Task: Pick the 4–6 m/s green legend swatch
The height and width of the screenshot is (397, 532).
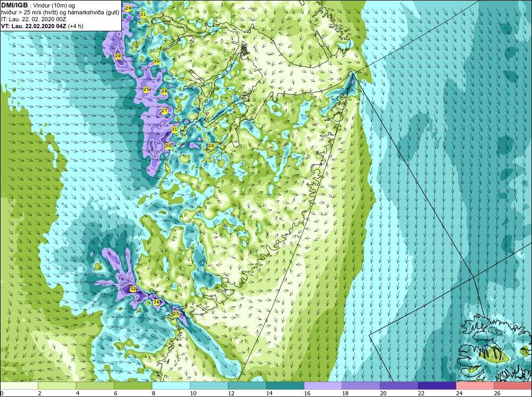Action: coord(95,385)
